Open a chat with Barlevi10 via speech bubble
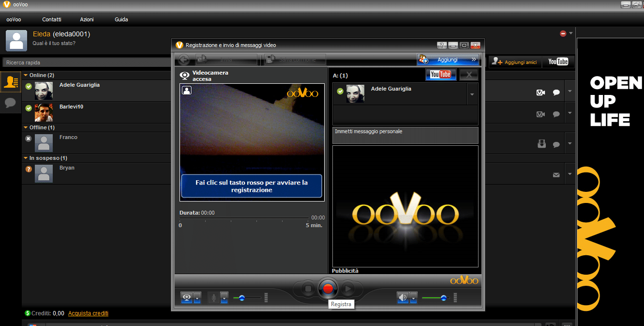Viewport: 644px width, 326px height. (556, 114)
